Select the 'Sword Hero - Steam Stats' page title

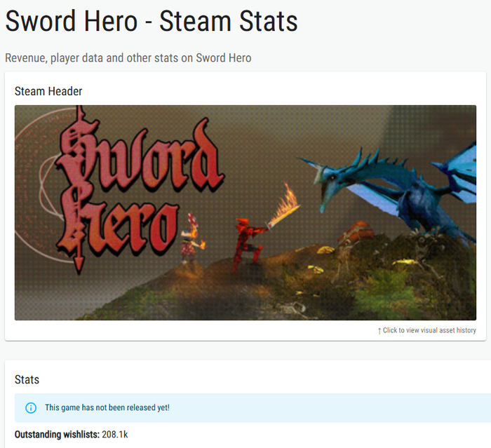(152, 21)
